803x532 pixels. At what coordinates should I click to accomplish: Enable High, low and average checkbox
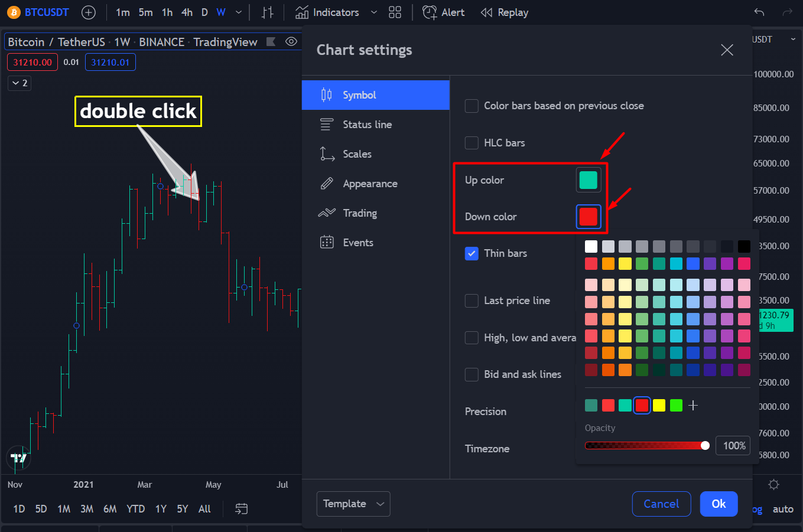472,338
